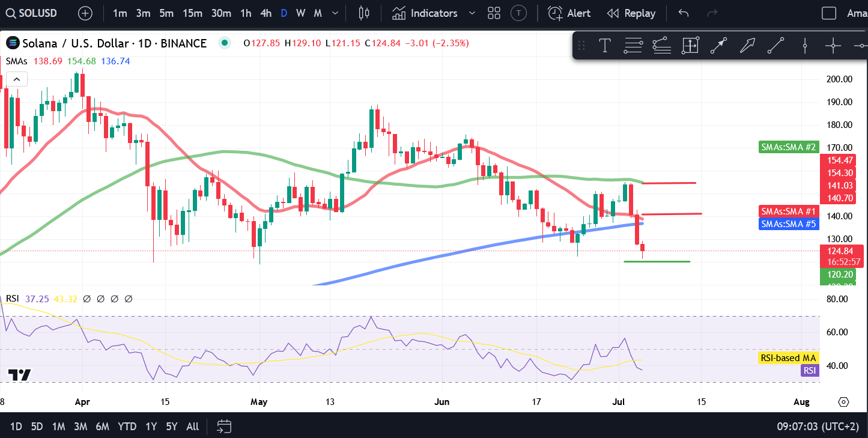Image resolution: width=868 pixels, height=438 pixels.
Task: Select the Horizontal Line tool at toolbar edge
Action: click(860, 45)
